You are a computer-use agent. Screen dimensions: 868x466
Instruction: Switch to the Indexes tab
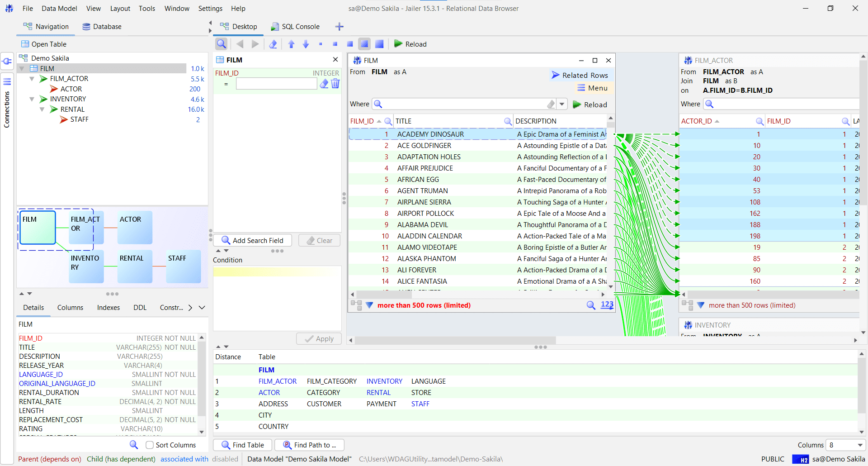point(108,308)
